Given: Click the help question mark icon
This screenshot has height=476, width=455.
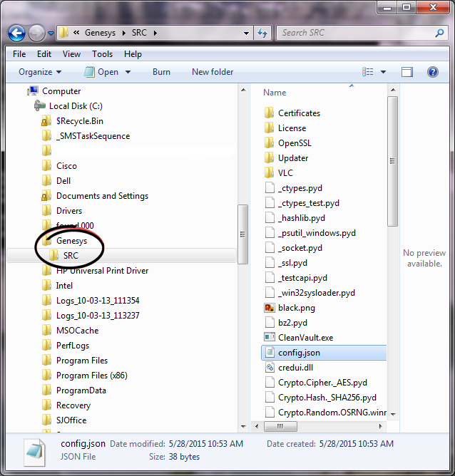Looking at the screenshot, I should coord(432,72).
